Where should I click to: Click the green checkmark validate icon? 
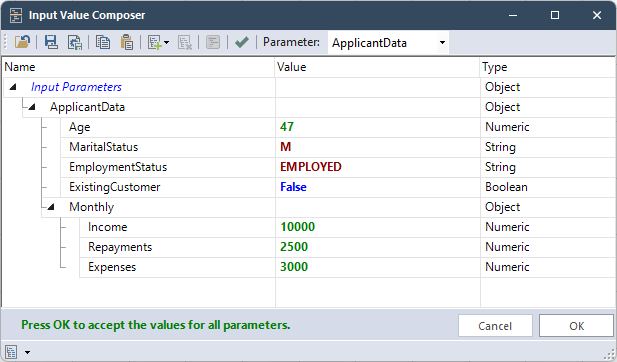tap(242, 42)
